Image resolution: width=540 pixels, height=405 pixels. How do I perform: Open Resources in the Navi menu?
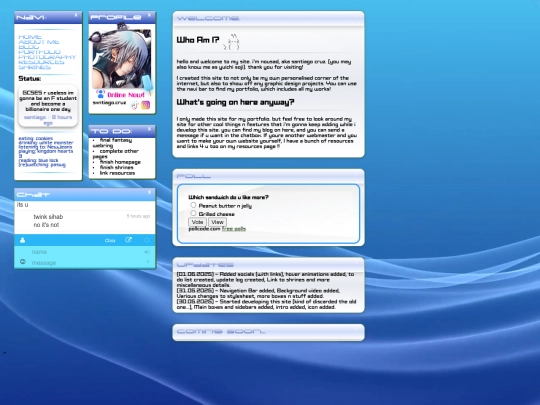point(41,62)
